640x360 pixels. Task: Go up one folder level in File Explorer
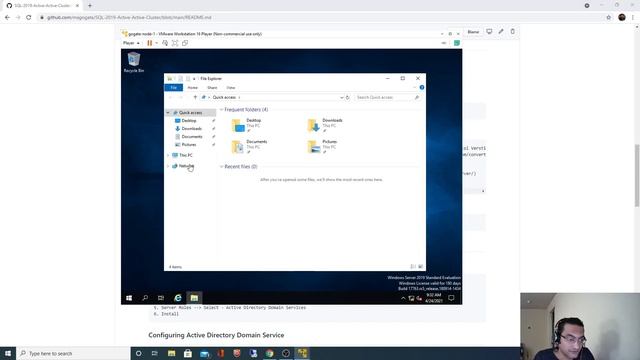195,97
